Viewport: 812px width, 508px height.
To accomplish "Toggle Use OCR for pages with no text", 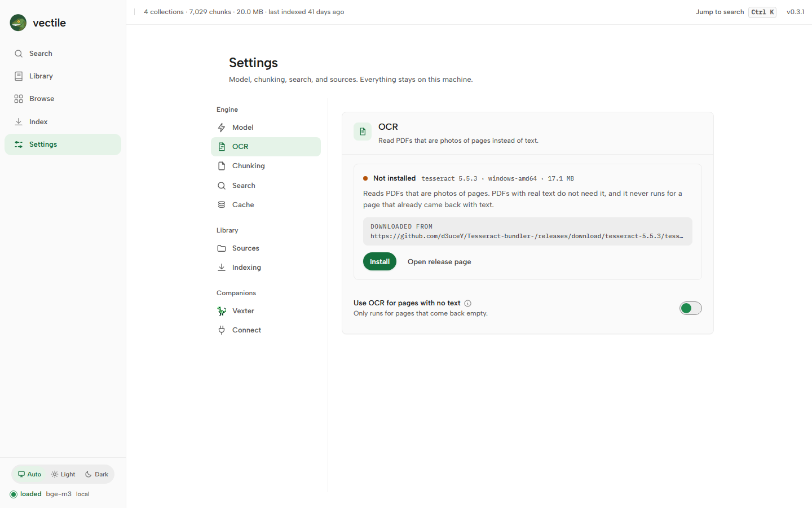I will pyautogui.click(x=690, y=308).
